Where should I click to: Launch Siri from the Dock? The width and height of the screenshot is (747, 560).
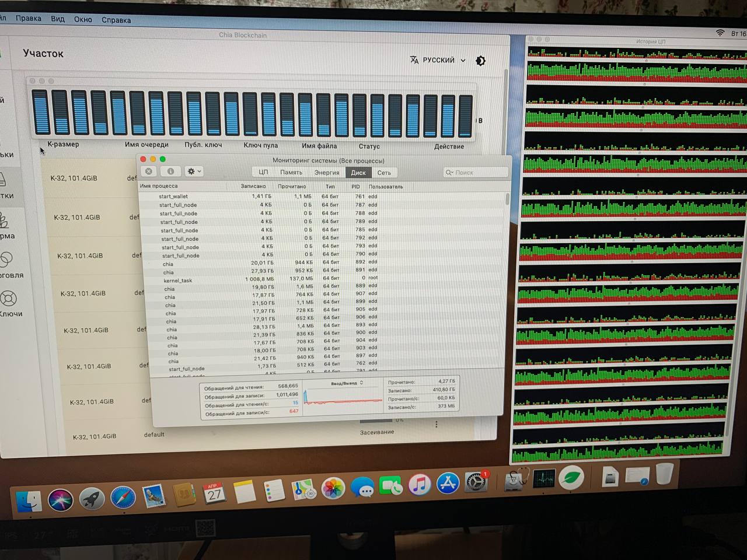point(61,500)
